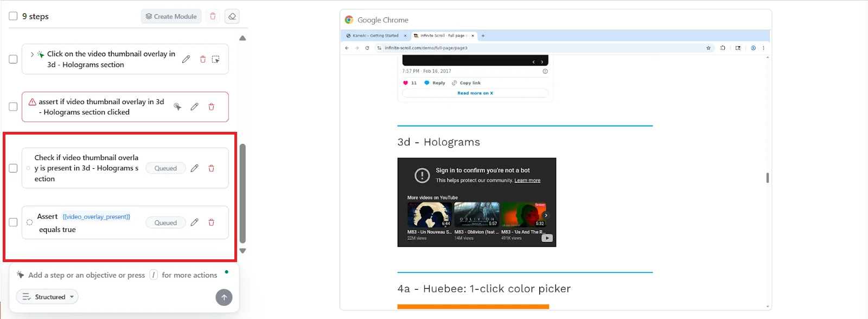The height and width of the screenshot is (319, 868).
Task: Click the trash icon next to Create Module
Action: tap(213, 16)
